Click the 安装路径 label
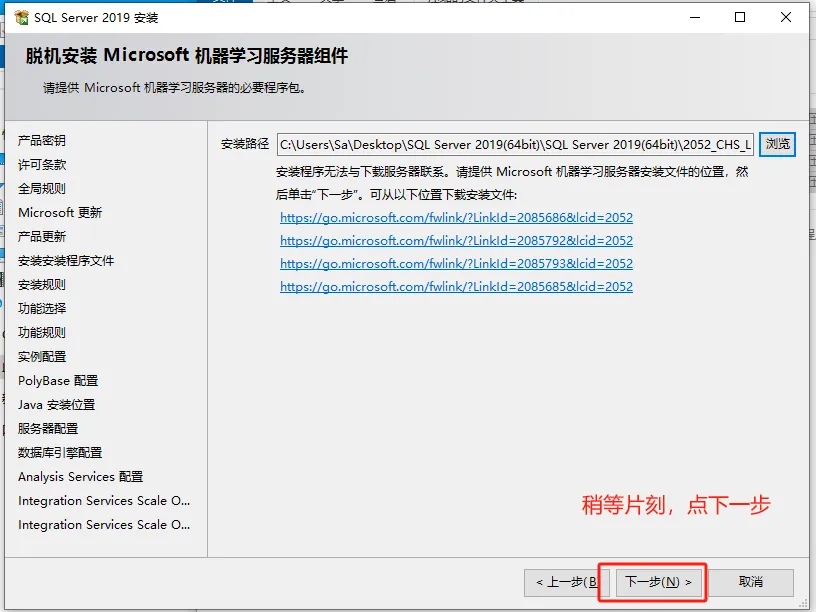The image size is (816, 612). click(x=245, y=144)
